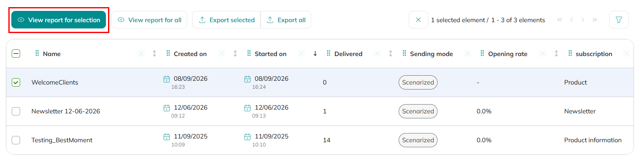Click the Opening rate column header label
Viewport: 644px width, 164px height.
click(x=508, y=54)
